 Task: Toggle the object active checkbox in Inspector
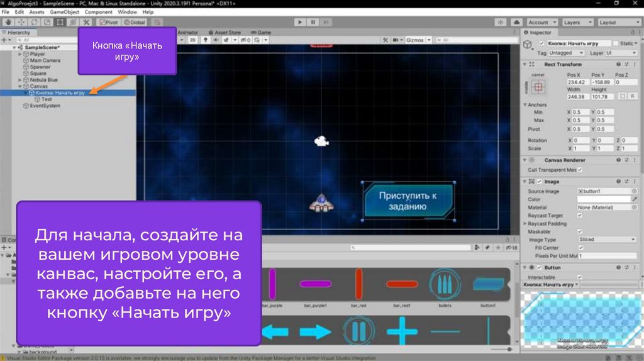pos(541,43)
